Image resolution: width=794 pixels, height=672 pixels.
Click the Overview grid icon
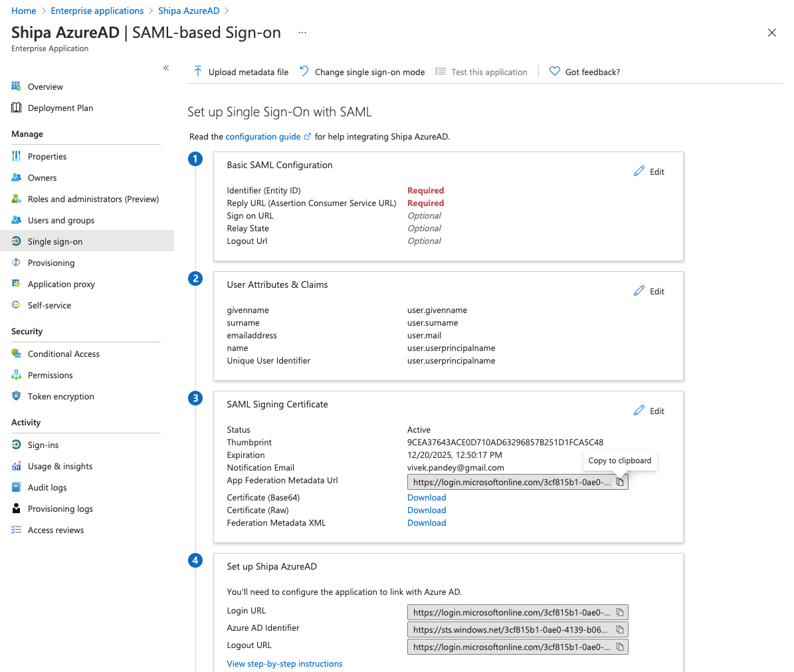click(x=16, y=86)
